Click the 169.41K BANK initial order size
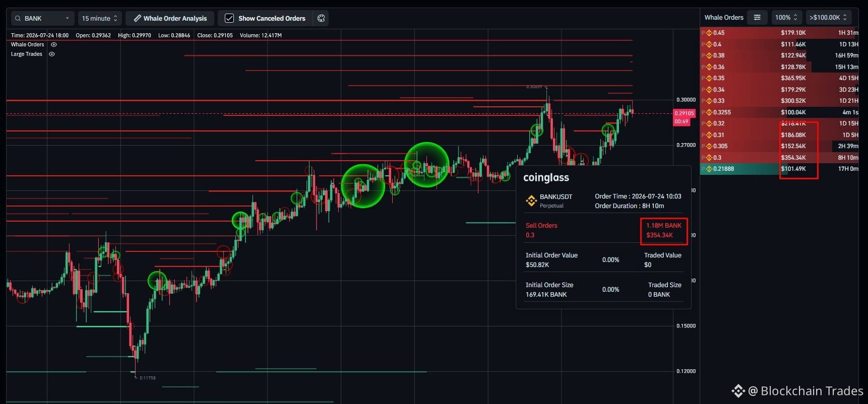The image size is (868, 404). pyautogui.click(x=546, y=295)
